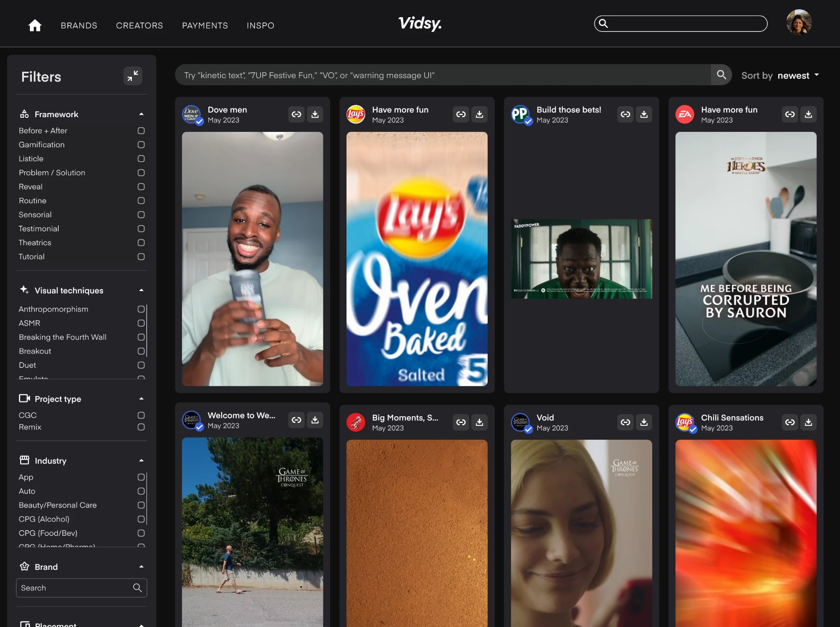
Task: Download the Chili Sensations video
Action: pyautogui.click(x=808, y=422)
